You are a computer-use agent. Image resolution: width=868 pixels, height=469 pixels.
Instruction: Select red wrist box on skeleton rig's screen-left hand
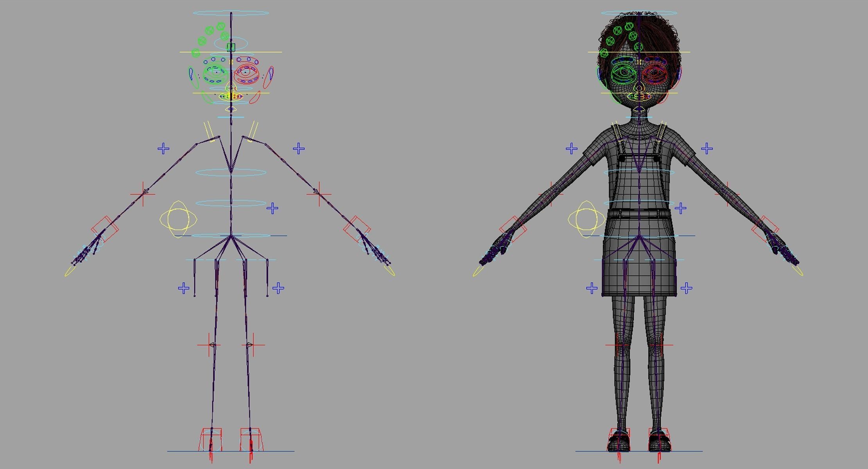click(105, 229)
